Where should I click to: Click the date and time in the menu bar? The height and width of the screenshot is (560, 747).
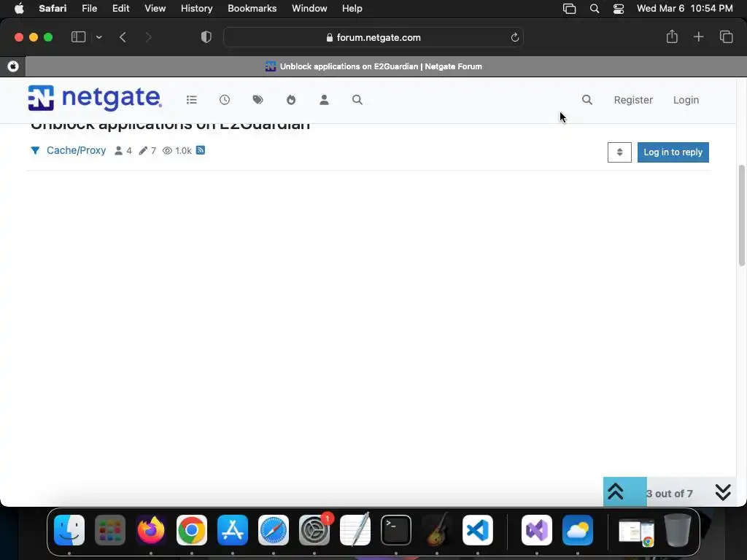pos(684,9)
